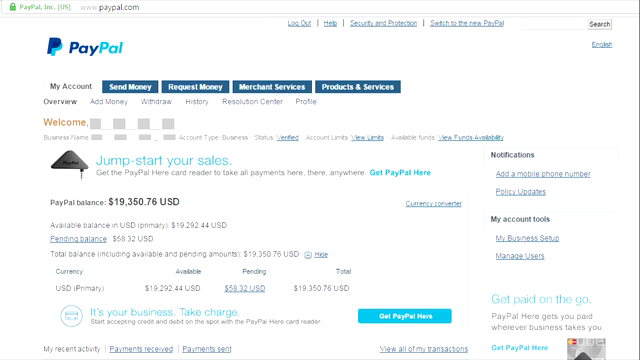This screenshot has height=360, width=640.
Task: Open View all of my transactions
Action: coord(424,349)
